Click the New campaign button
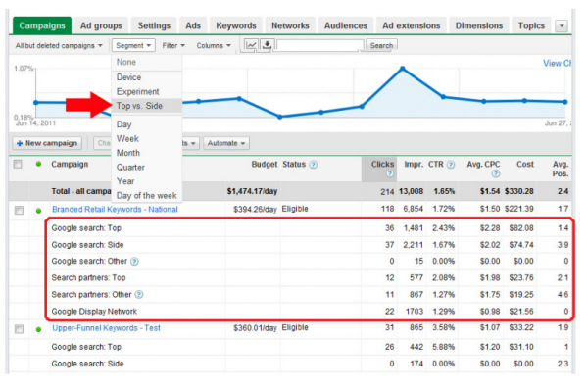This screenshot has height=390, width=588. [47, 143]
